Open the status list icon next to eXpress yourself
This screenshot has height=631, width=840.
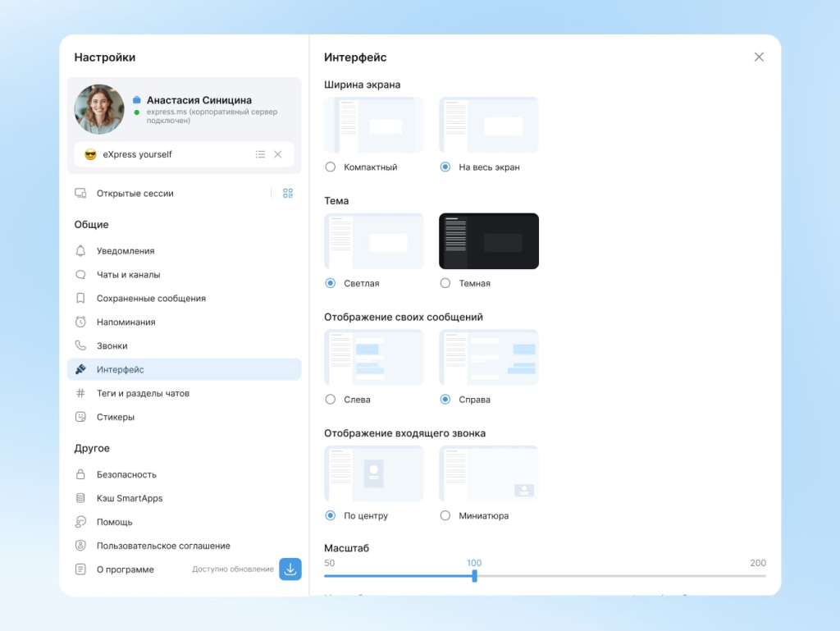260,154
